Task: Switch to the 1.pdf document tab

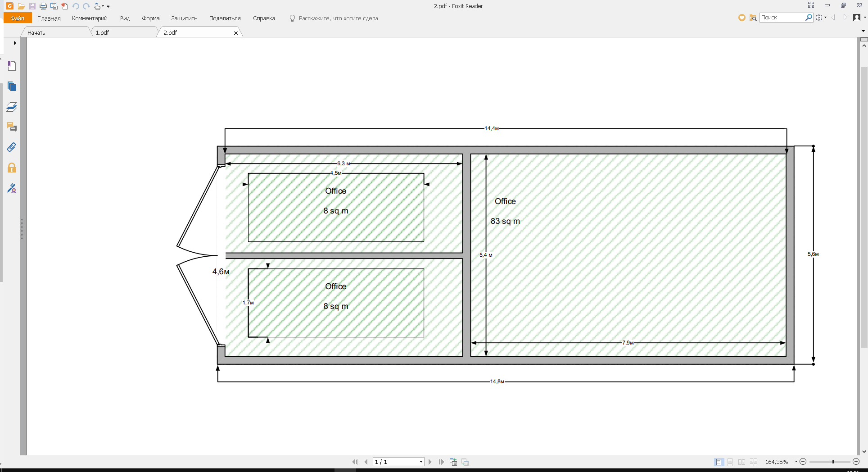Action: pyautogui.click(x=102, y=32)
